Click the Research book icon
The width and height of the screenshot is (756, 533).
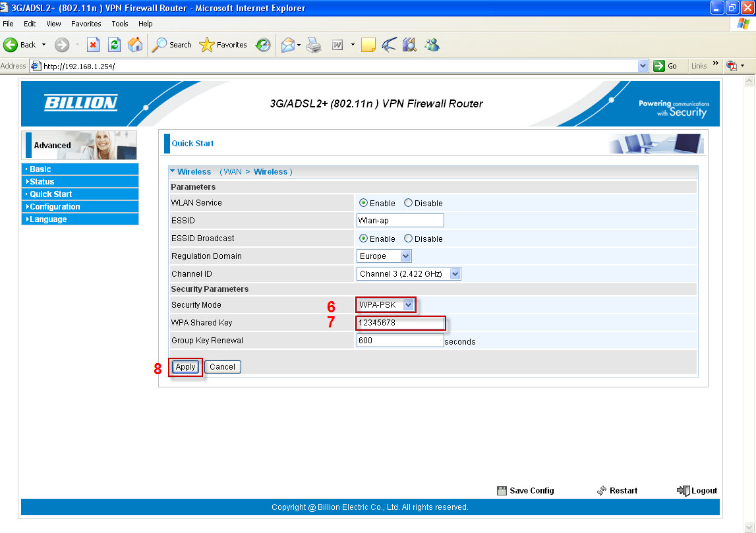click(x=409, y=45)
